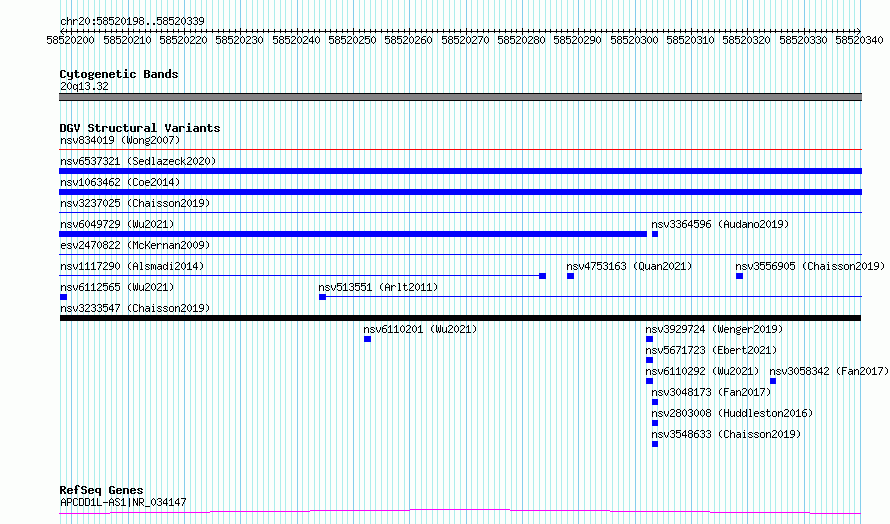The width and height of the screenshot is (890, 524).
Task: Click ruler position label 58520250
Action: coord(352,40)
